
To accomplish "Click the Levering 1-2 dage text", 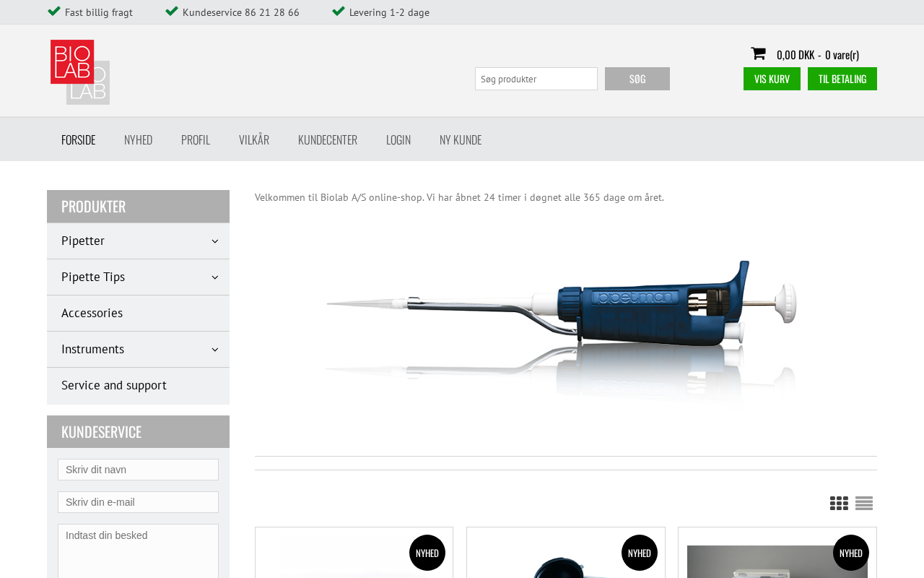I will pos(389,12).
